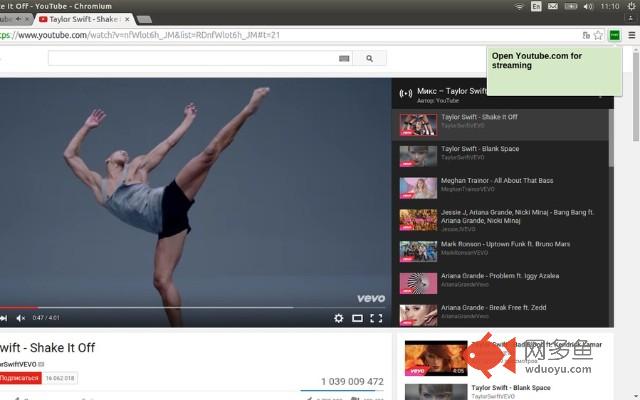Image resolution: width=640 pixels, height=400 pixels.
Task: Click the green streaming extension icon
Action: coord(615,35)
